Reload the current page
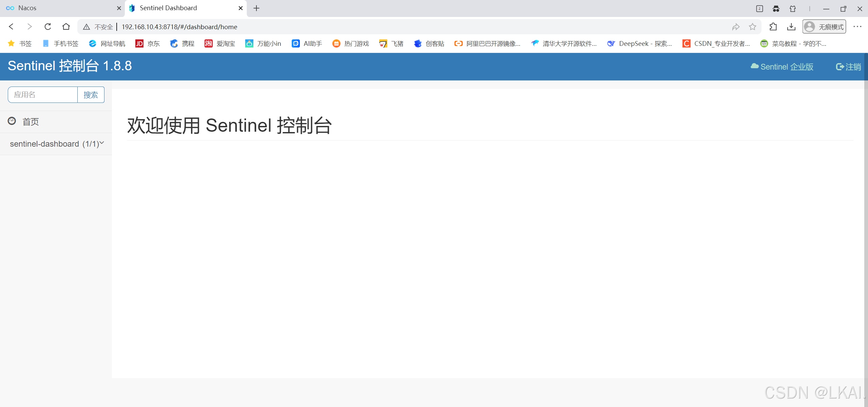This screenshot has height=407, width=868. (48, 26)
